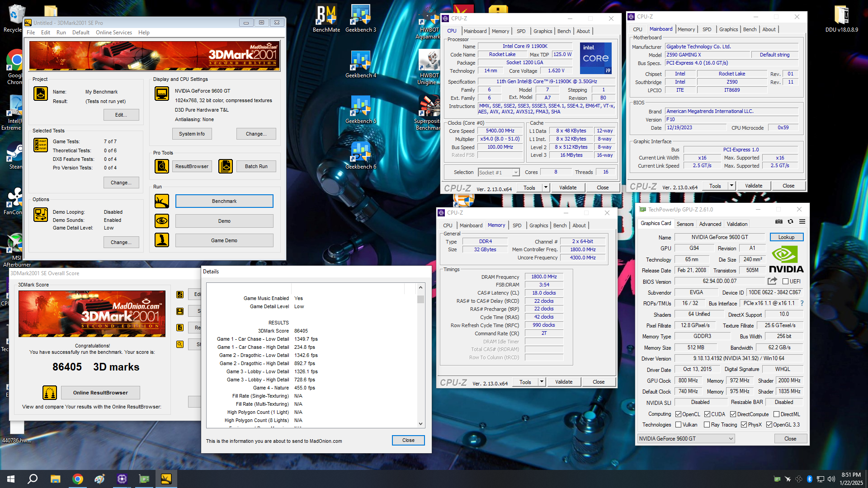The height and width of the screenshot is (488, 868).
Task: Open Geekbench 3 desktop shortcut
Action: coord(361,19)
